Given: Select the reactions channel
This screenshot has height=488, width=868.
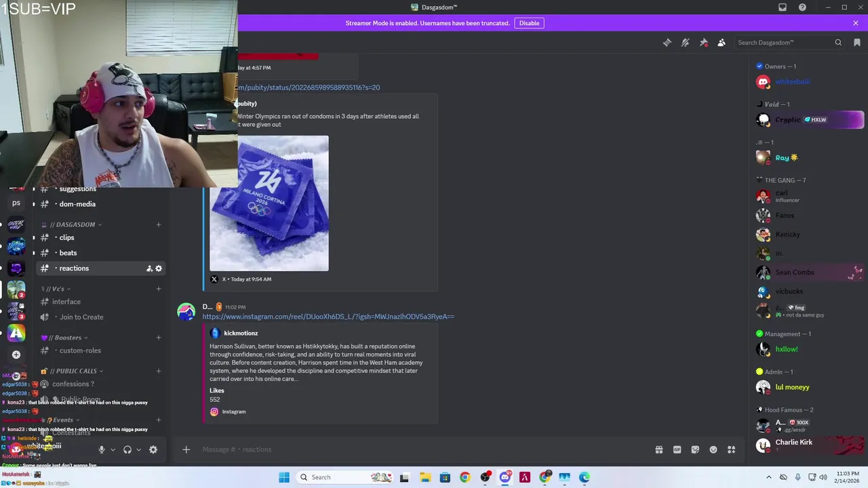Looking at the screenshot, I should coord(100,268).
